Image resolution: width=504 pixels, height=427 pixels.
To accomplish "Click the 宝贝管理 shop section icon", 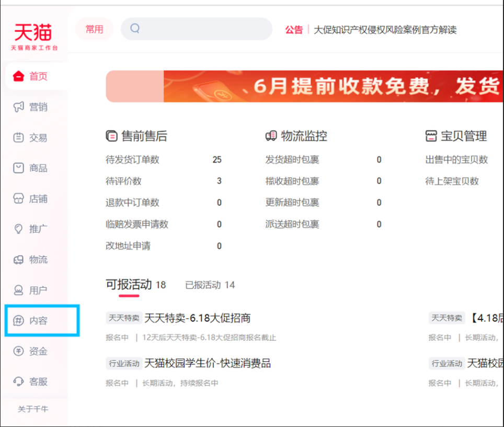I will [431, 136].
